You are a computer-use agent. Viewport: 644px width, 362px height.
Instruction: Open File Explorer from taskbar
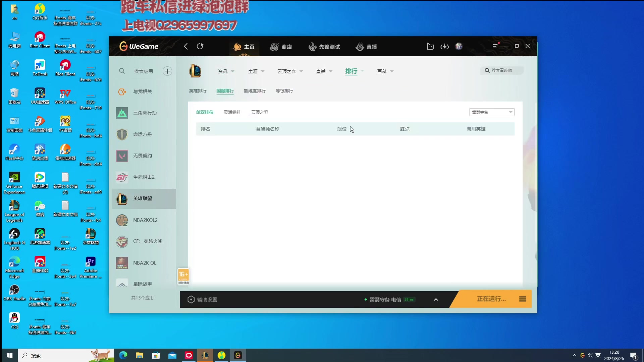[140, 355]
